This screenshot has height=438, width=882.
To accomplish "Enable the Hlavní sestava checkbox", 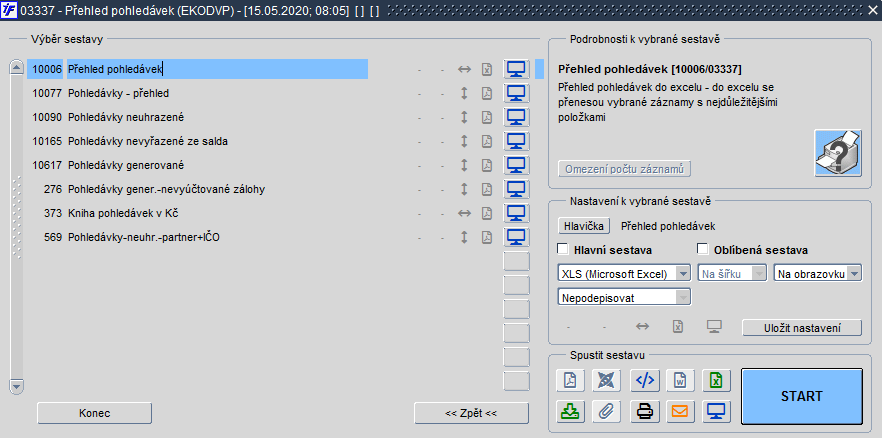I will point(562,249).
